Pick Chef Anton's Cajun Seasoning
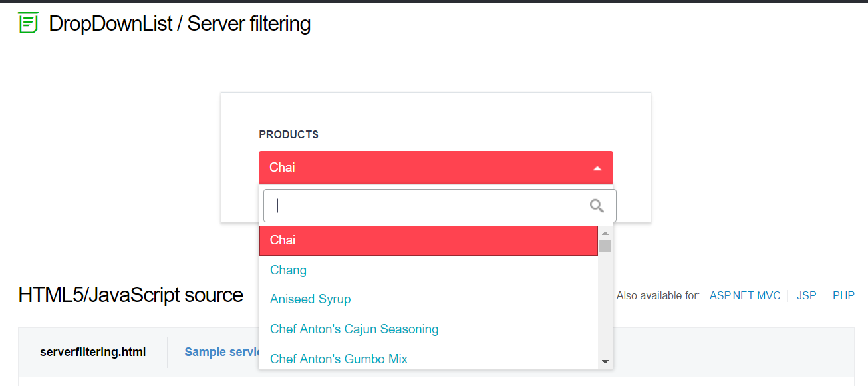The image size is (868, 386). point(355,329)
